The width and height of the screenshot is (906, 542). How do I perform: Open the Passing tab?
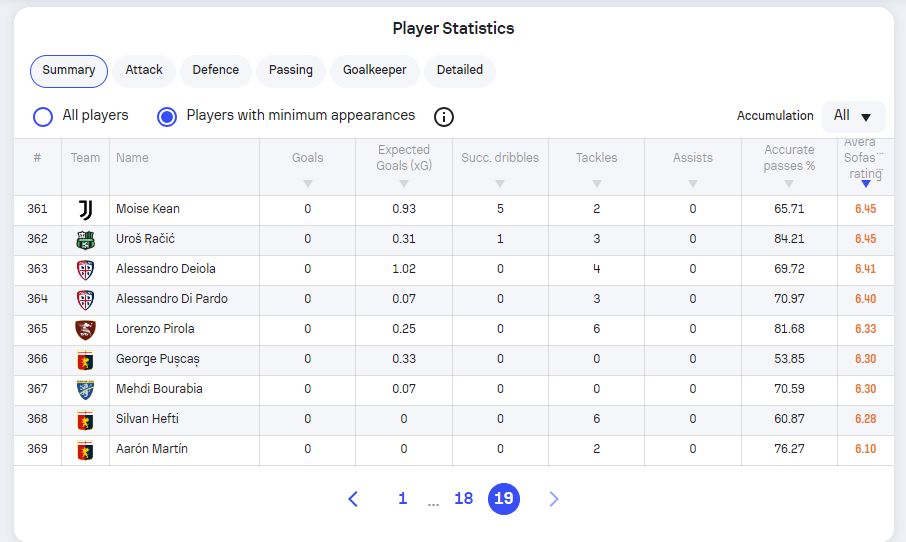pos(291,71)
